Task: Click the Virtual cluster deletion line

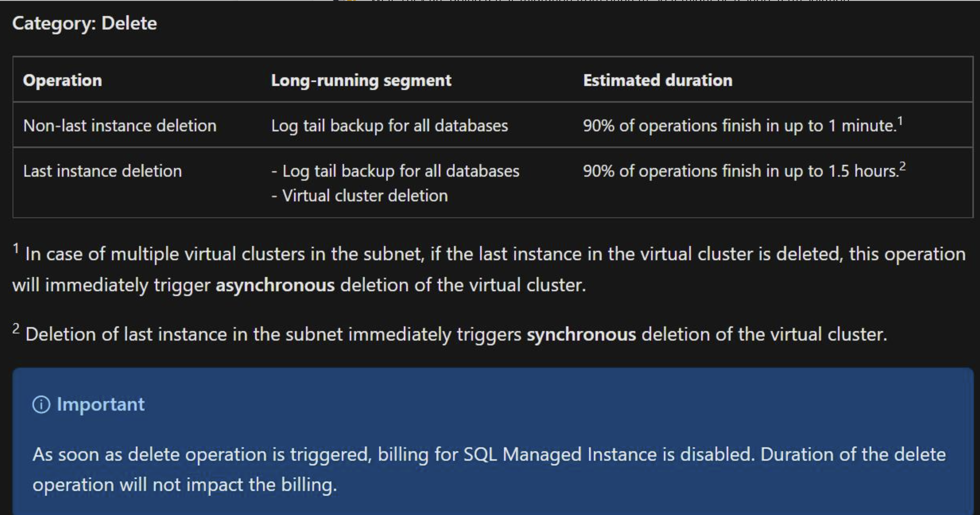Action: 359,196
